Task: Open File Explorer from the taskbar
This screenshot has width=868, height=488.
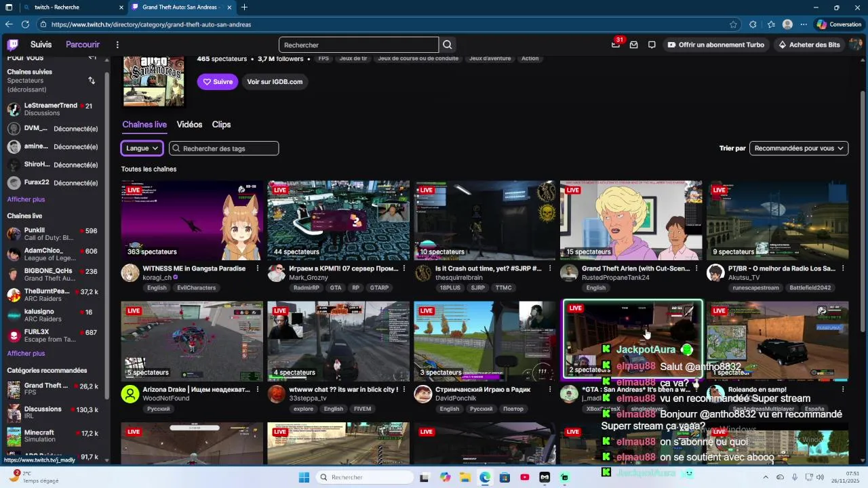Action: click(x=465, y=477)
